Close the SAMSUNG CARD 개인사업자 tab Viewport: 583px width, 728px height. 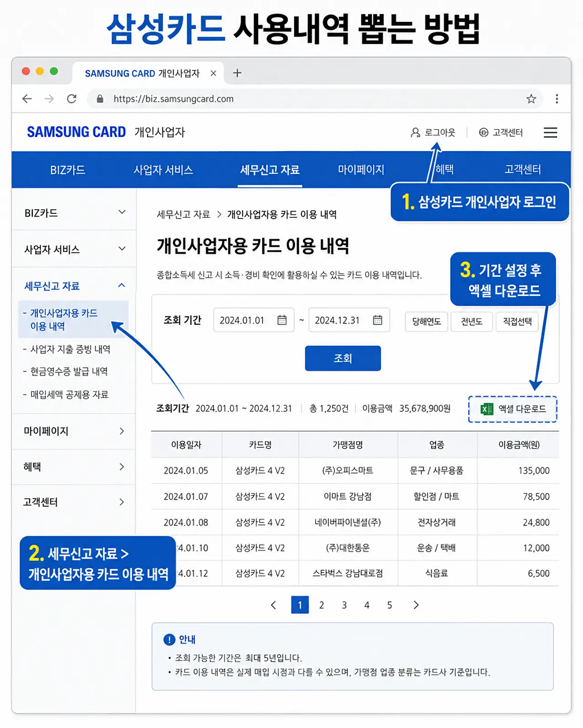[213, 73]
